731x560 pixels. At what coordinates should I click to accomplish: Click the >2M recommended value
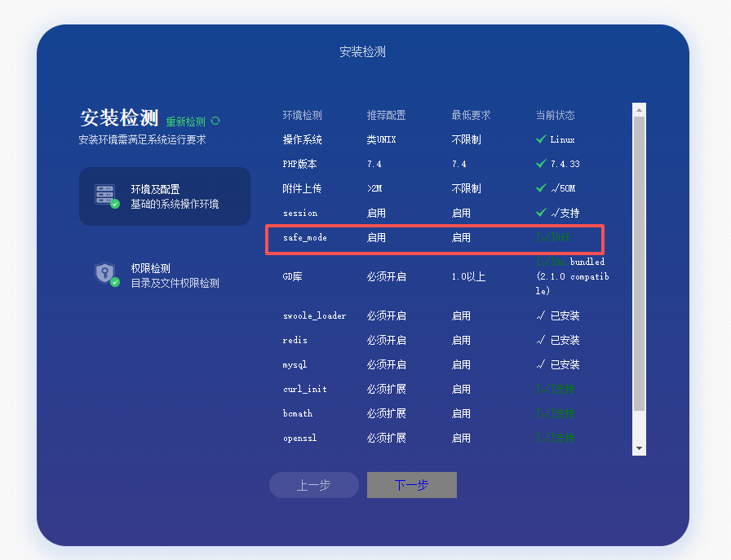coord(374,188)
